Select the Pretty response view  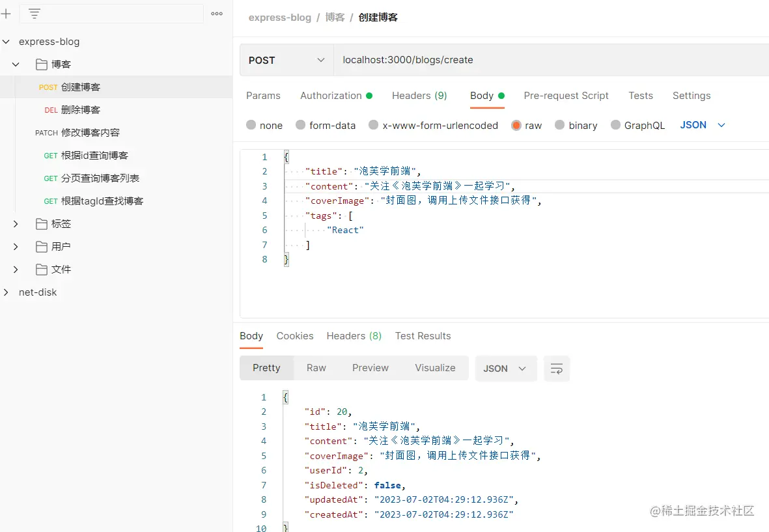point(266,368)
